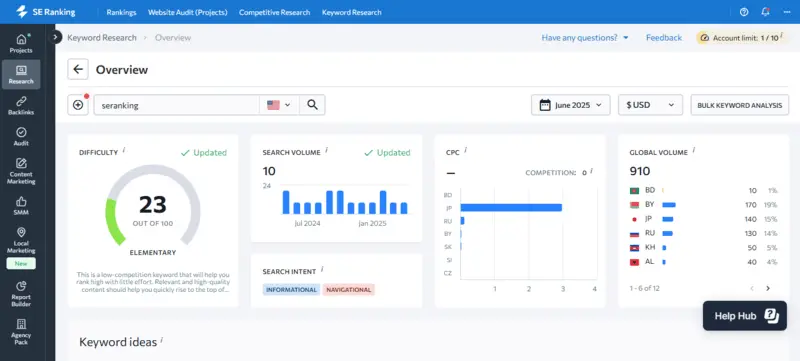Click the Account limit gauge icon
The height and width of the screenshot is (361, 800).
(x=705, y=38)
